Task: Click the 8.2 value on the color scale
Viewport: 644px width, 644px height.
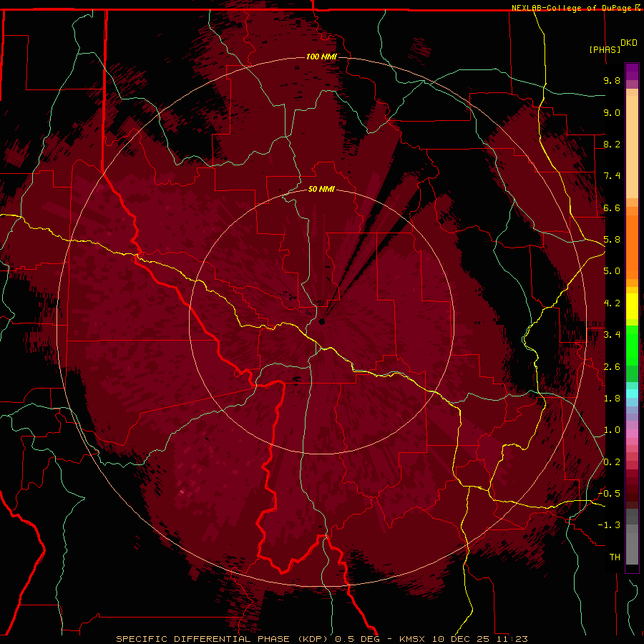Action: tap(612, 144)
